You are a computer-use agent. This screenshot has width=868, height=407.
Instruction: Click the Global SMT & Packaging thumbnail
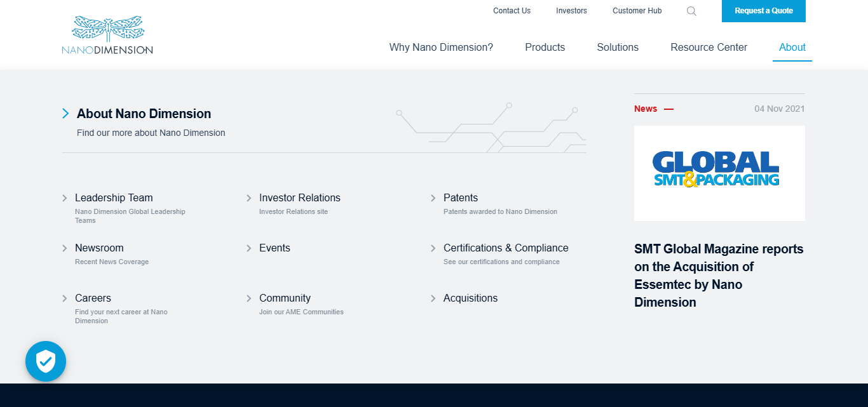click(719, 173)
